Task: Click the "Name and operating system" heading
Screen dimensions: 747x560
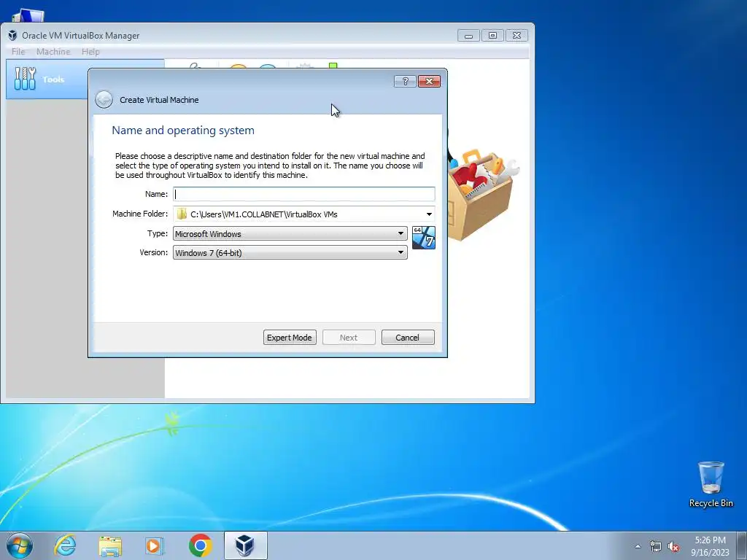Action: point(183,131)
